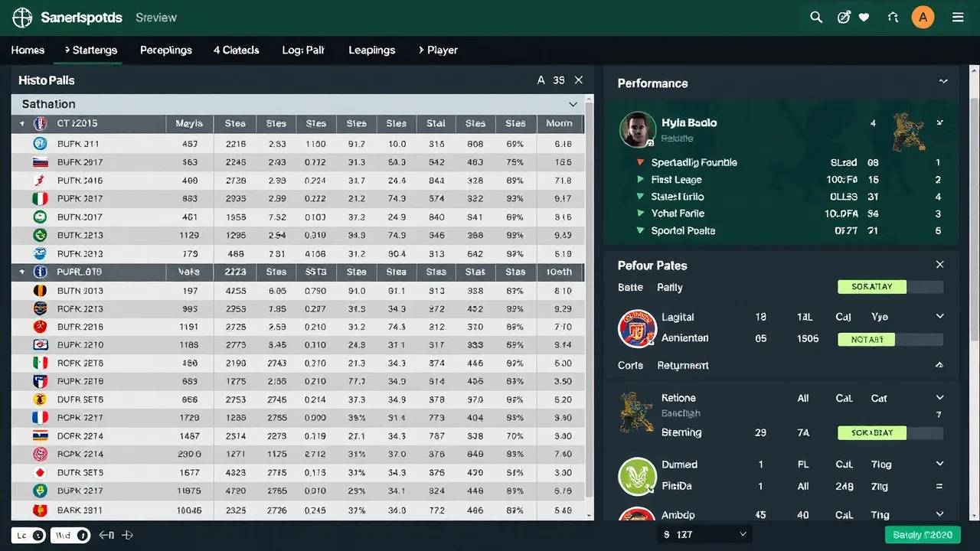Click the Sanerlspotds globe logo
The height and width of the screenshot is (551, 980).
(22, 17)
